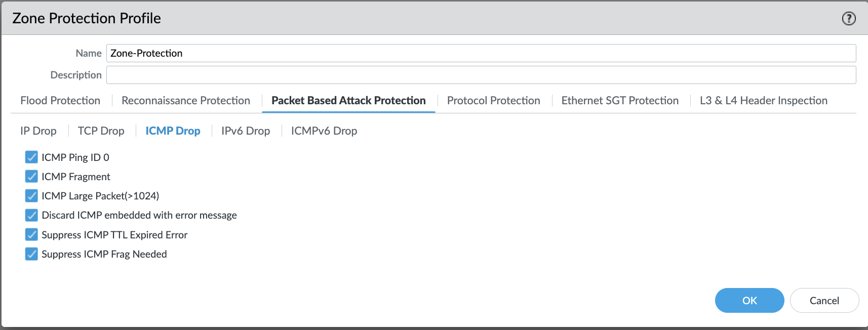Focus the Description text field
This screenshot has width=868, height=330.
[481, 75]
